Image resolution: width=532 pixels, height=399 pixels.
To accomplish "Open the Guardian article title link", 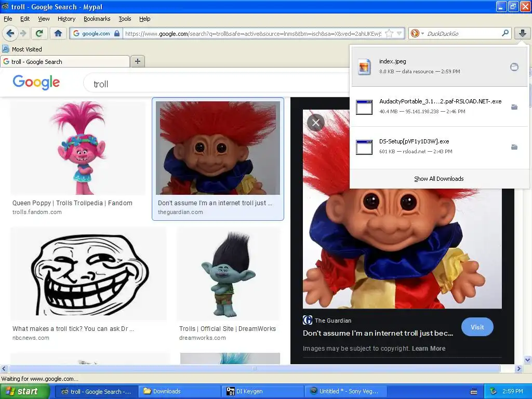I will (x=378, y=333).
